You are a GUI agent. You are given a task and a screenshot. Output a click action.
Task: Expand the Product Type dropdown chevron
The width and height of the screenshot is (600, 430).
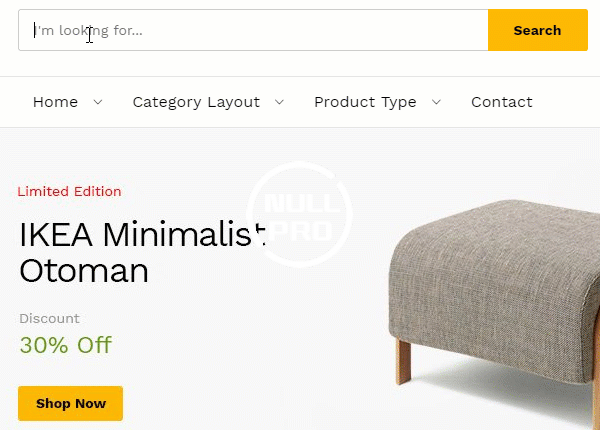(x=437, y=102)
